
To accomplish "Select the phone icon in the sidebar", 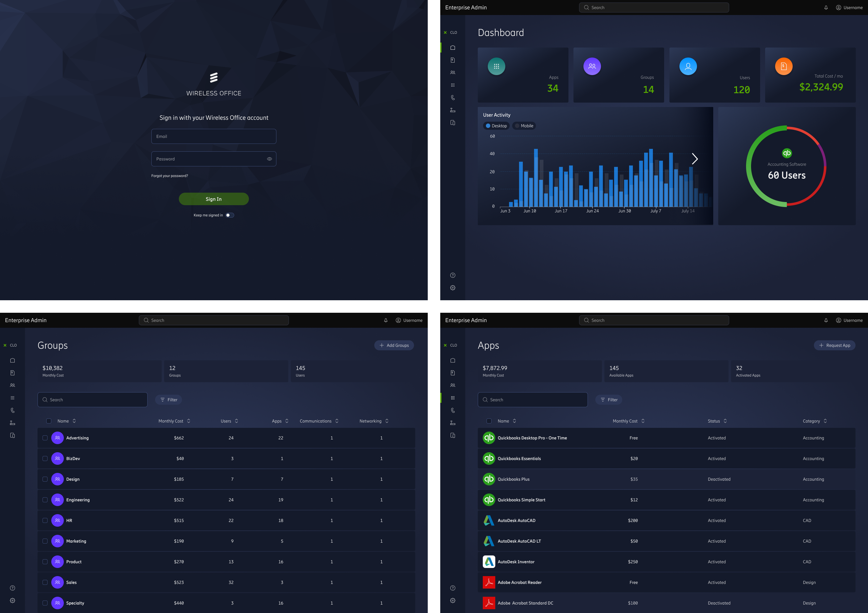I will 452,97.
